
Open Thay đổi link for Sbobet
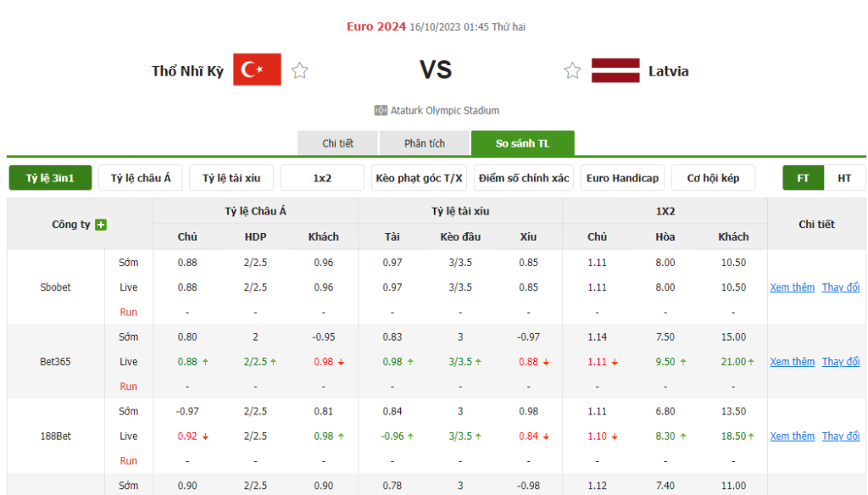pyautogui.click(x=840, y=286)
